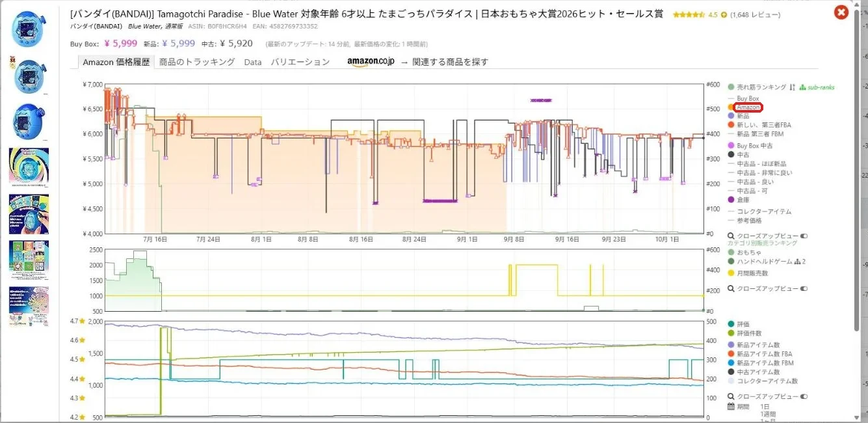Close the Keepa popup with the red X
This screenshot has width=868, height=423.
[x=841, y=12]
